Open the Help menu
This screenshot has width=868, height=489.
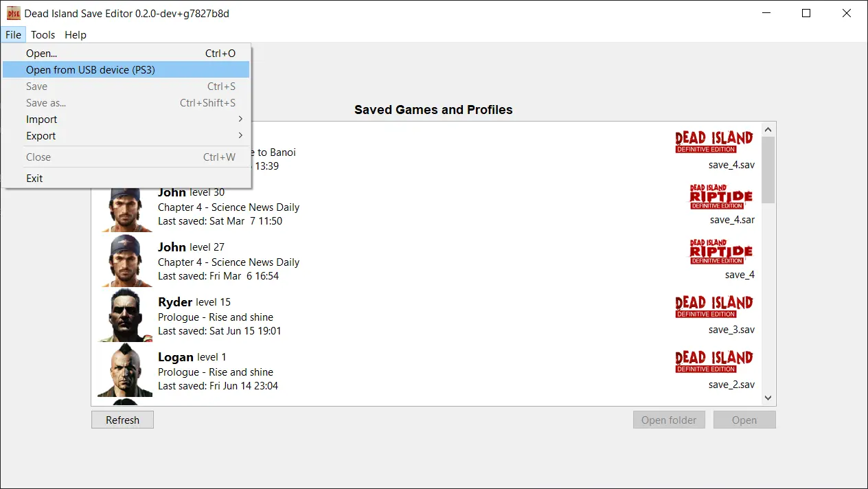(76, 35)
